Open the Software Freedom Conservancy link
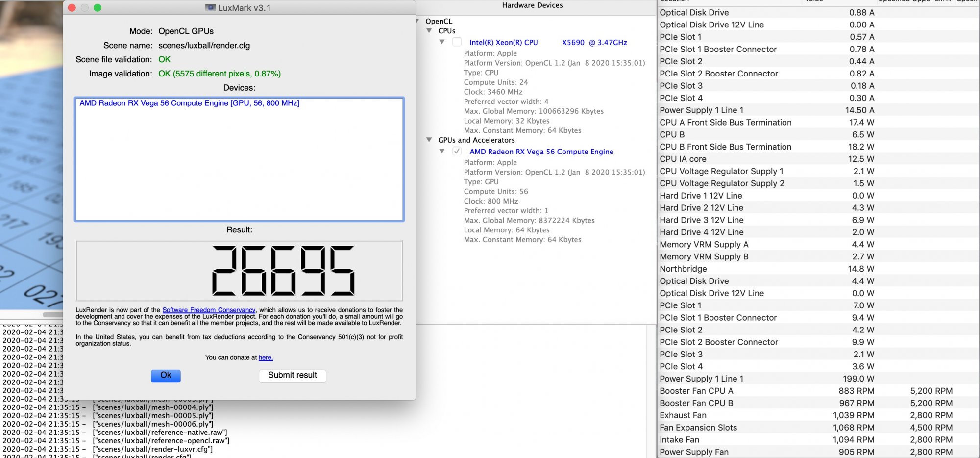 [x=209, y=310]
